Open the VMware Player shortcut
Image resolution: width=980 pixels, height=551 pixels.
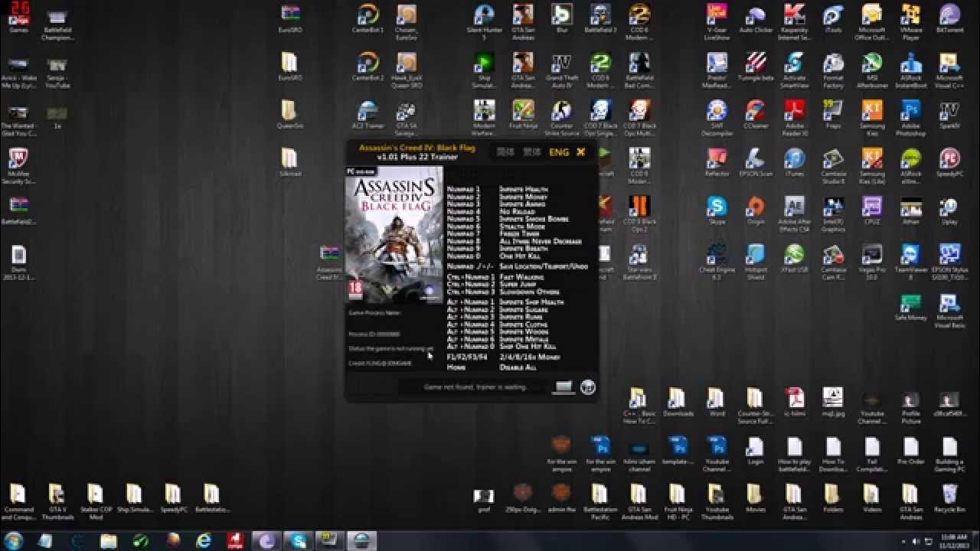coord(910,21)
